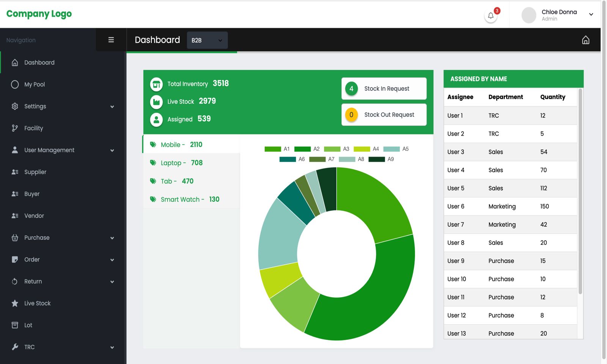
Task: Open the B2B dropdown selector
Action: point(207,40)
